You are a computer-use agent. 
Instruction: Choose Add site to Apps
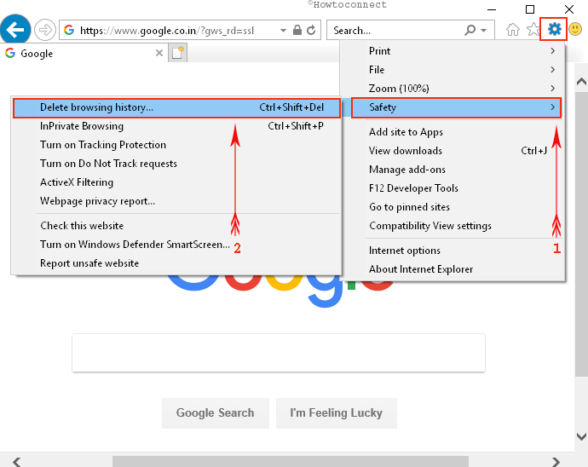(452, 132)
